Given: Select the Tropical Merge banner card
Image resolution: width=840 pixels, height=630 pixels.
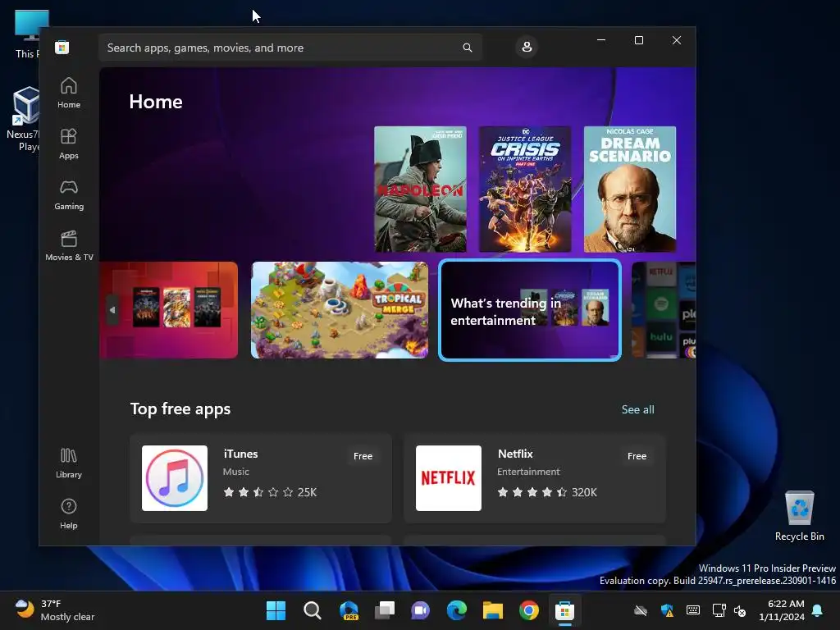Looking at the screenshot, I should click(x=340, y=310).
